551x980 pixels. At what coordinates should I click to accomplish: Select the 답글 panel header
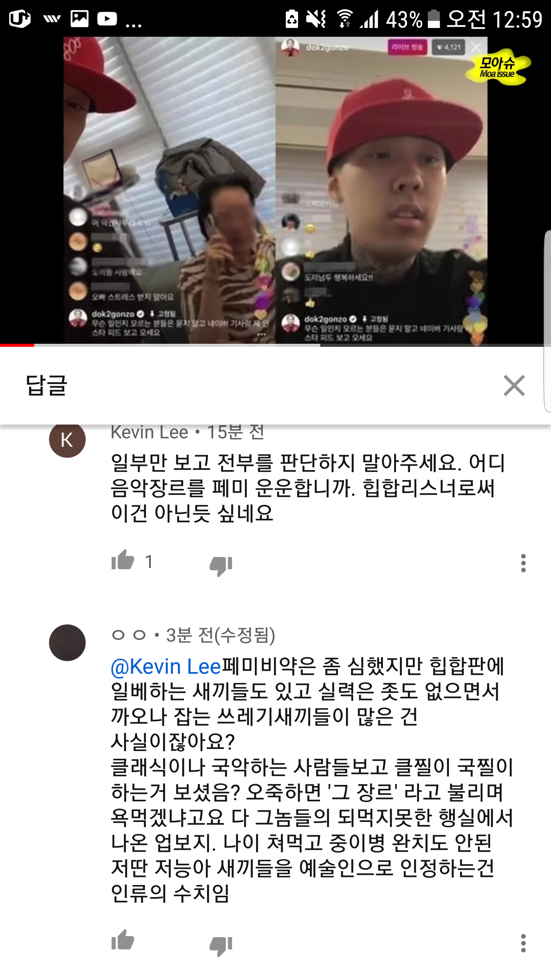coord(46,385)
